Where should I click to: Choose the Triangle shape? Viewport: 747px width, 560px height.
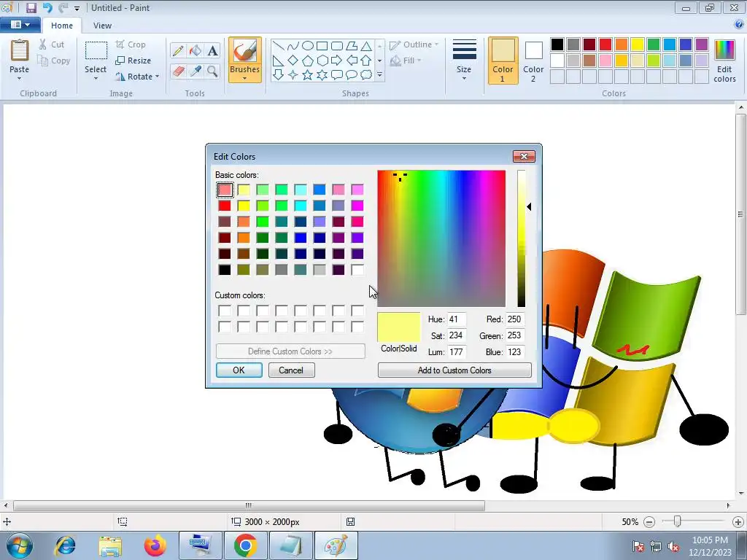pos(366,46)
